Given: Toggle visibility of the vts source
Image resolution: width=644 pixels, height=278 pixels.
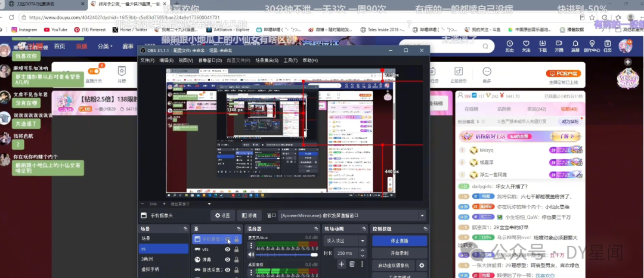Looking at the screenshot, I should (227, 249).
